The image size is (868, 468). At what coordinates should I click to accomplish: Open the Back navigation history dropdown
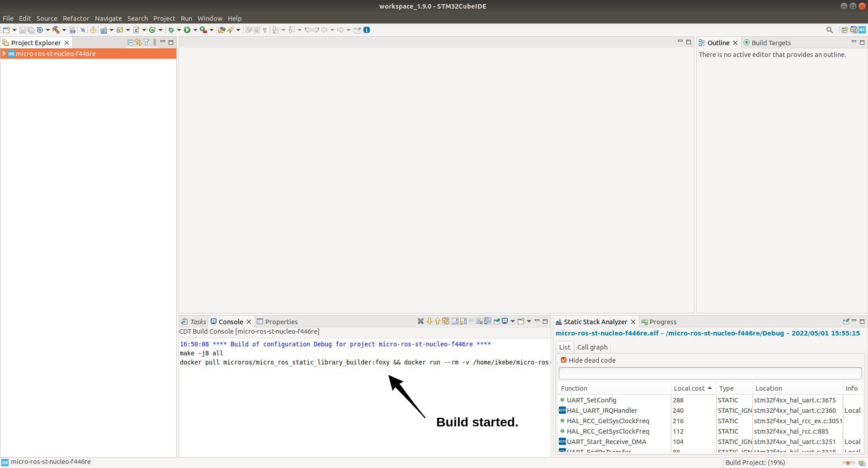(x=332, y=30)
